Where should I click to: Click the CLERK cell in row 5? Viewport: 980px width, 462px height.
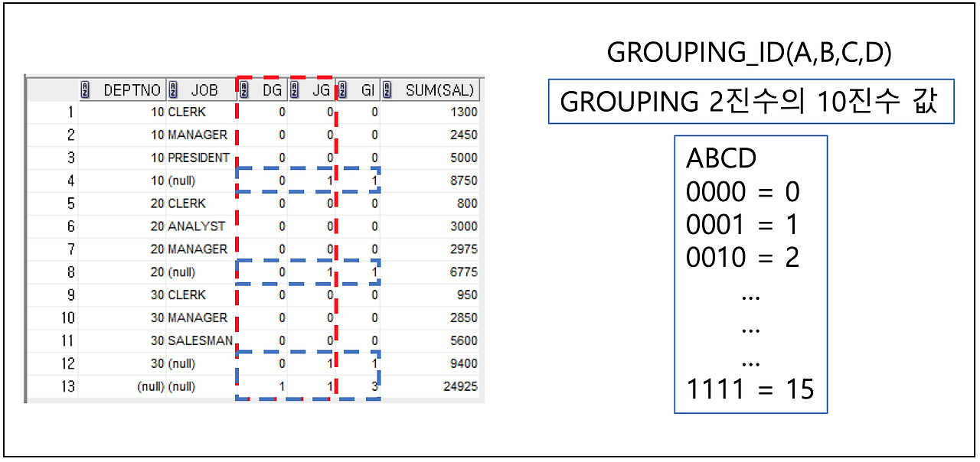click(x=187, y=203)
